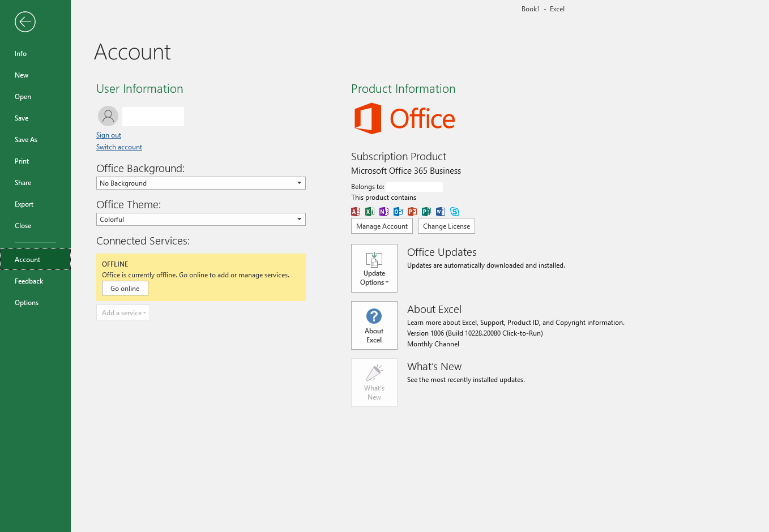
Task: Click the Manage Account button
Action: 382,226
